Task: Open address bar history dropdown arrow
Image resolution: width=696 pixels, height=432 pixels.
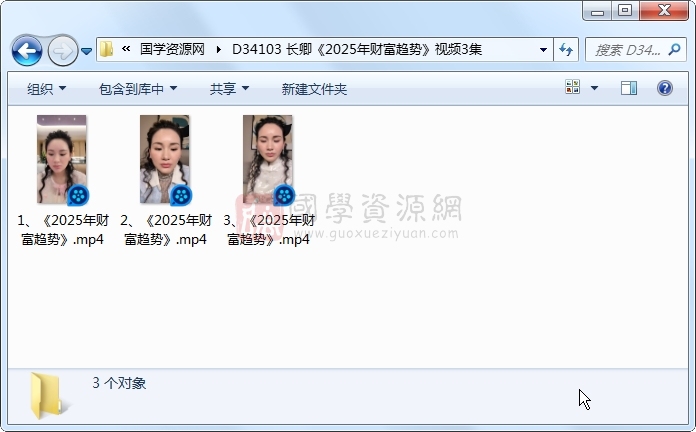Action: pyautogui.click(x=543, y=50)
